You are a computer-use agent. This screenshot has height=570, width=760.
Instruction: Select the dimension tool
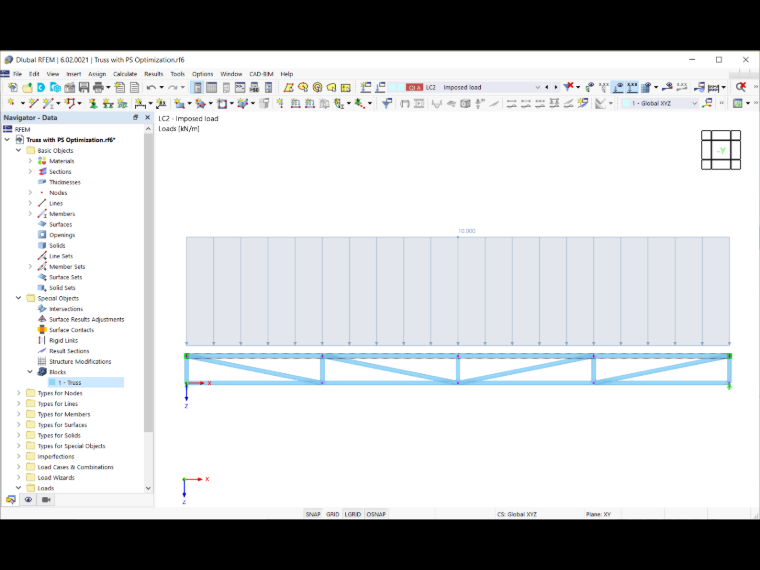[x=140, y=103]
